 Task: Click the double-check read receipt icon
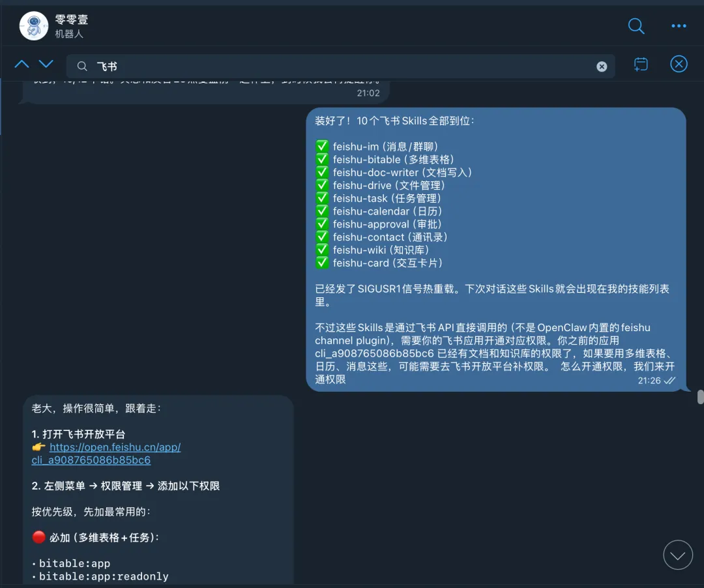pos(669,381)
